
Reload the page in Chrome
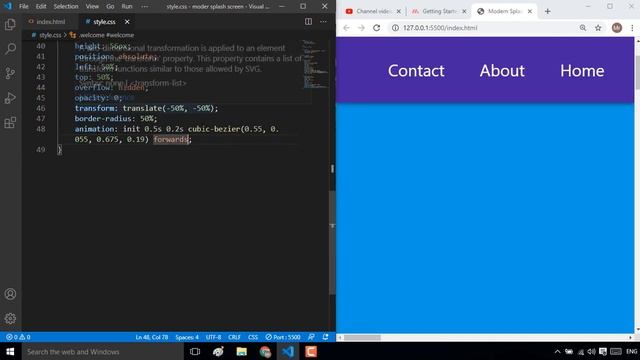click(x=376, y=28)
